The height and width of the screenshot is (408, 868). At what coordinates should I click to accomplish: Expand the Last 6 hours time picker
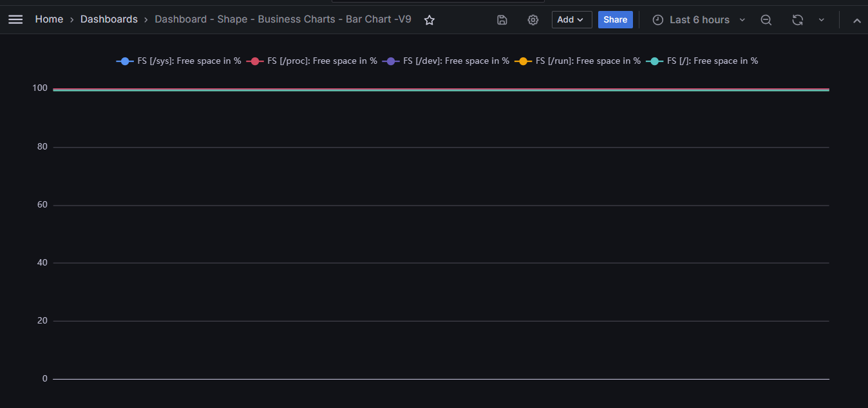tap(699, 20)
